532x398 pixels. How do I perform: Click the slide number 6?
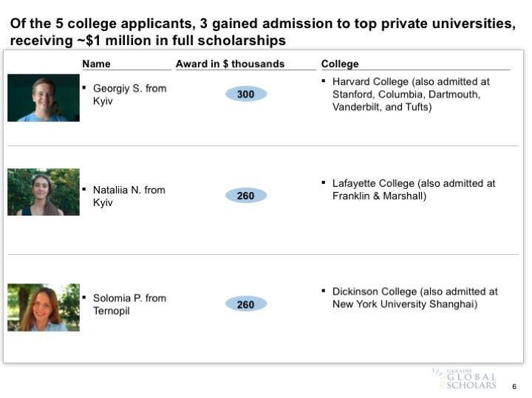click(514, 386)
